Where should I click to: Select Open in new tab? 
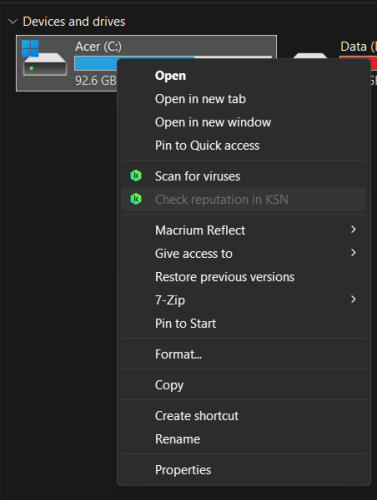244,99
